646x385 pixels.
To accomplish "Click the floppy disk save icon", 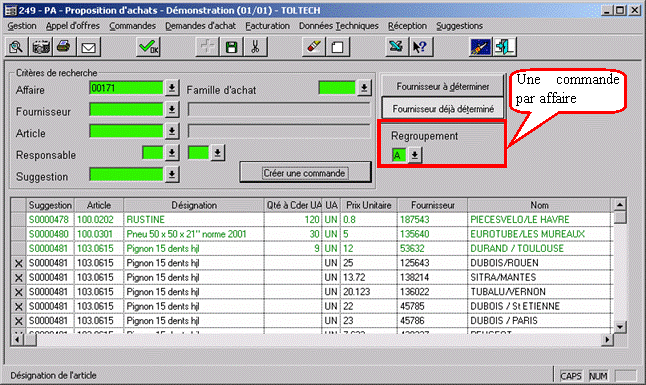I will point(231,47).
